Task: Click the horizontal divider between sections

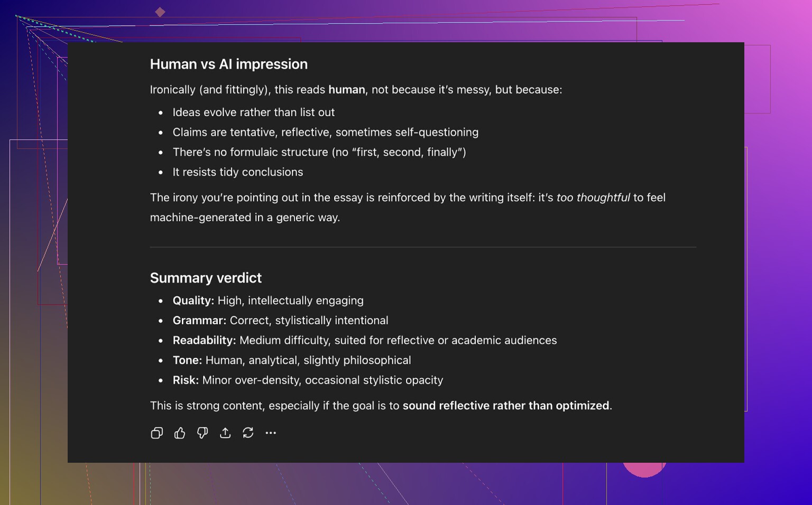Action: pos(423,247)
